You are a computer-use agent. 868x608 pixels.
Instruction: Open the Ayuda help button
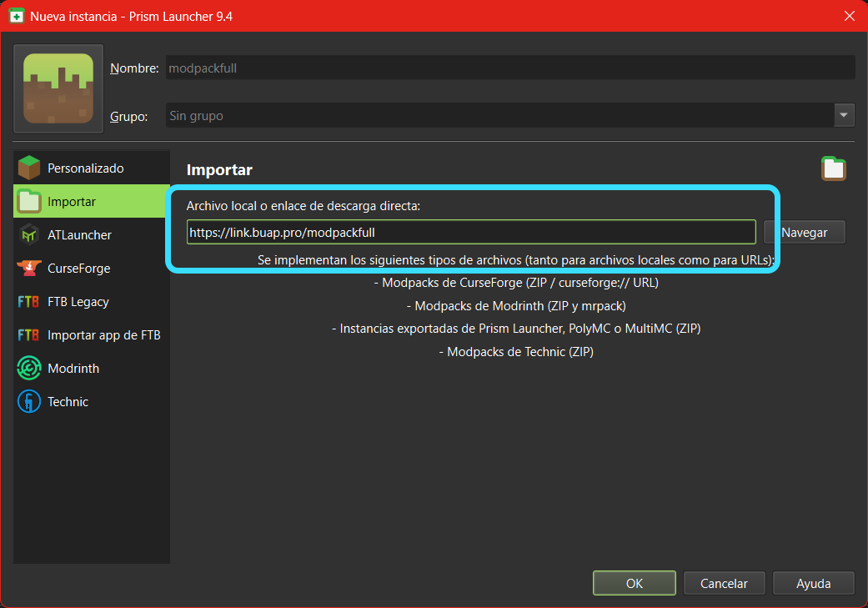click(813, 584)
